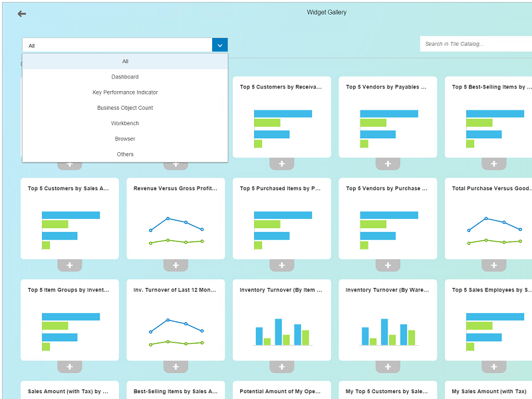The width and height of the screenshot is (532, 399).
Task: Click the category combo box showing All
Action: [x=125, y=45]
